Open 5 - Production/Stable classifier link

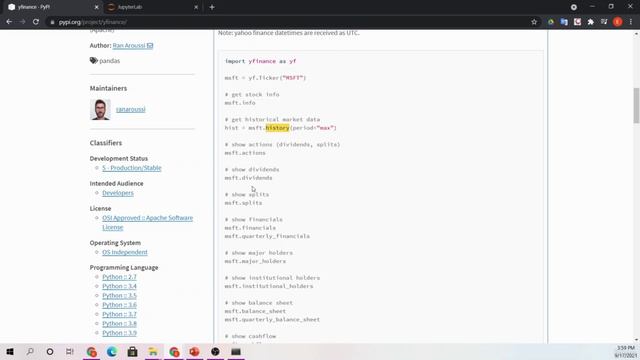tap(131, 168)
